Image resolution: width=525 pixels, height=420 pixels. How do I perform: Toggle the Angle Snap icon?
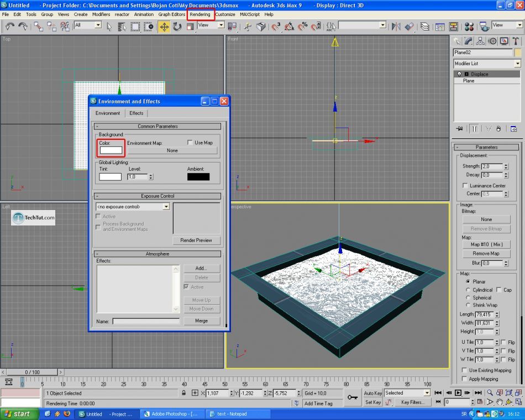click(x=289, y=27)
